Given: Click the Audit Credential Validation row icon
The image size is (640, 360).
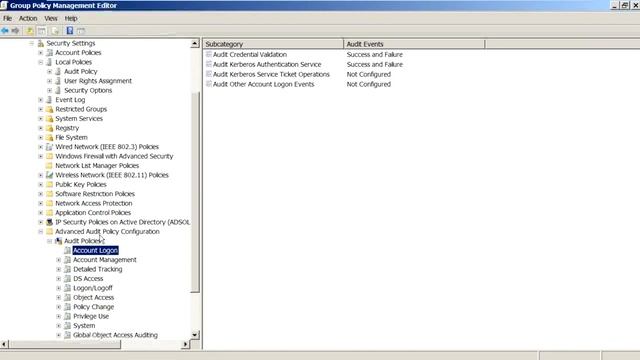Looking at the screenshot, I should click(209, 54).
